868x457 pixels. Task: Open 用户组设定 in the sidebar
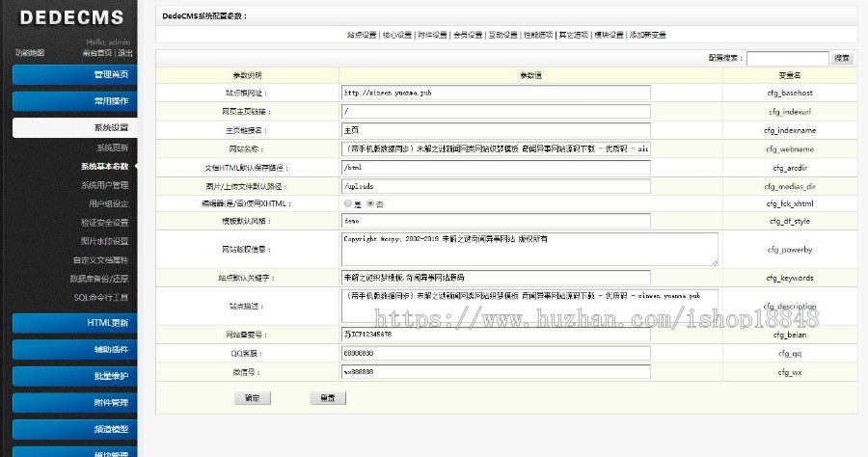[x=108, y=203]
